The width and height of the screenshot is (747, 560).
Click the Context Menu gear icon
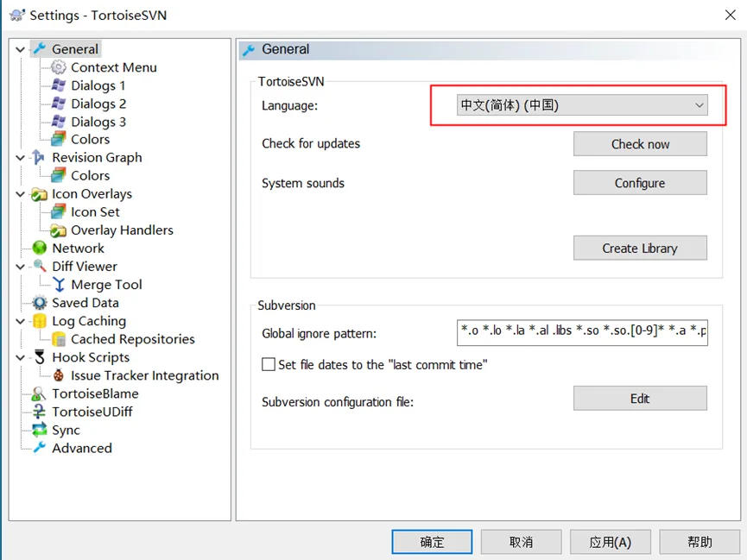(59, 67)
